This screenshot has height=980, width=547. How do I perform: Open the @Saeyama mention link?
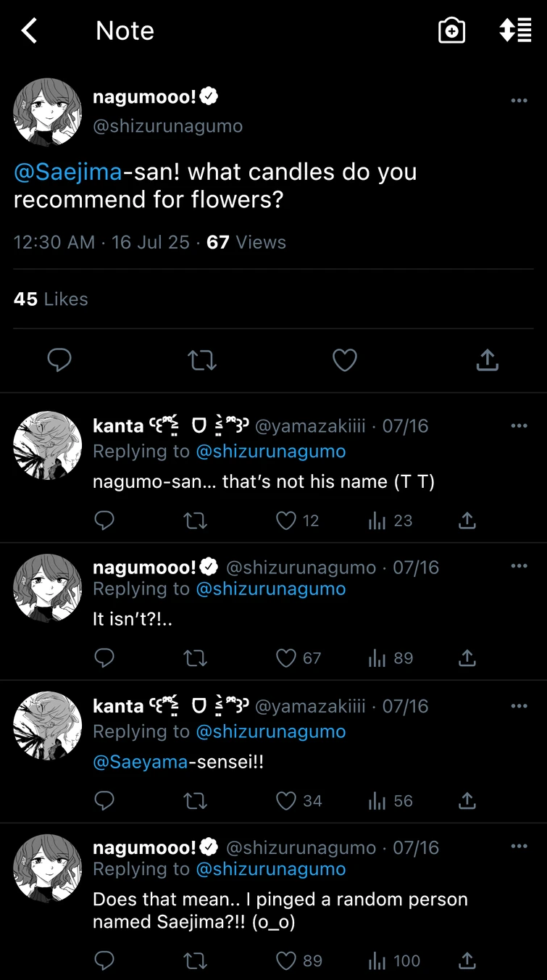tap(140, 762)
